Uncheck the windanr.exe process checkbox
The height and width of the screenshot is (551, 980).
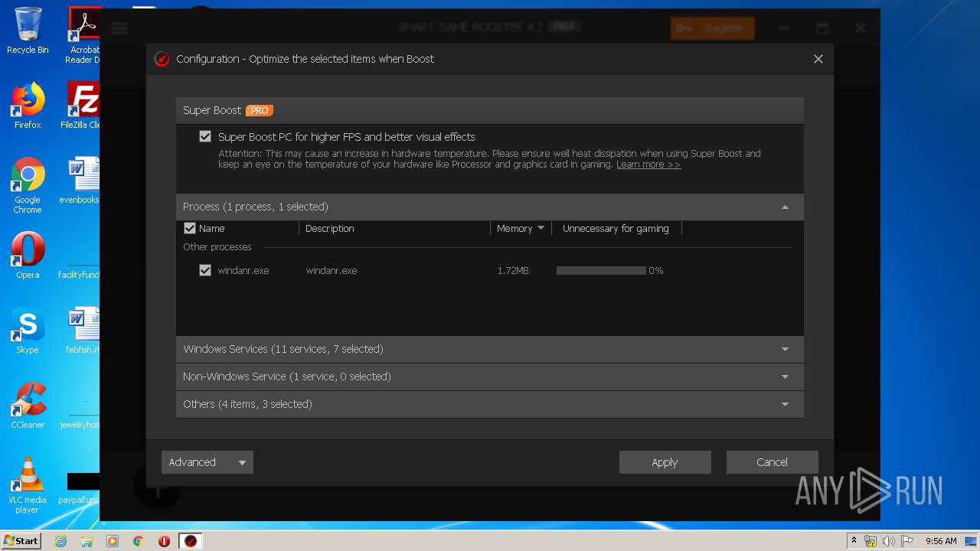(x=205, y=270)
